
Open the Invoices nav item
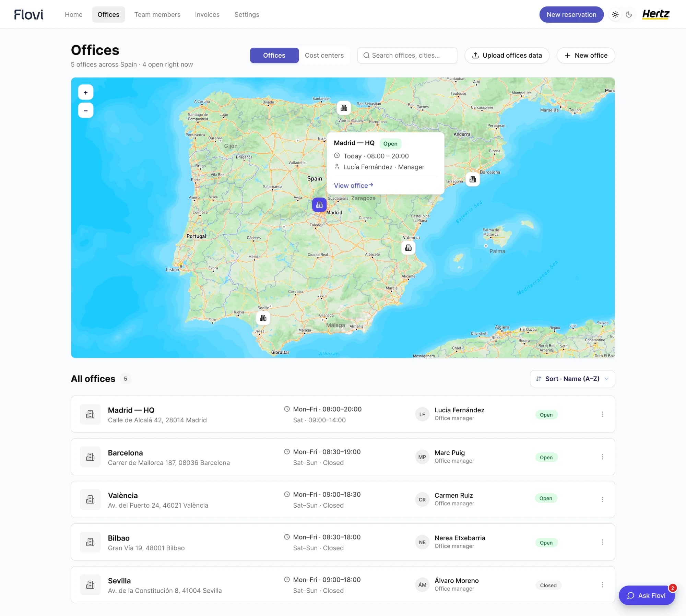click(x=207, y=14)
